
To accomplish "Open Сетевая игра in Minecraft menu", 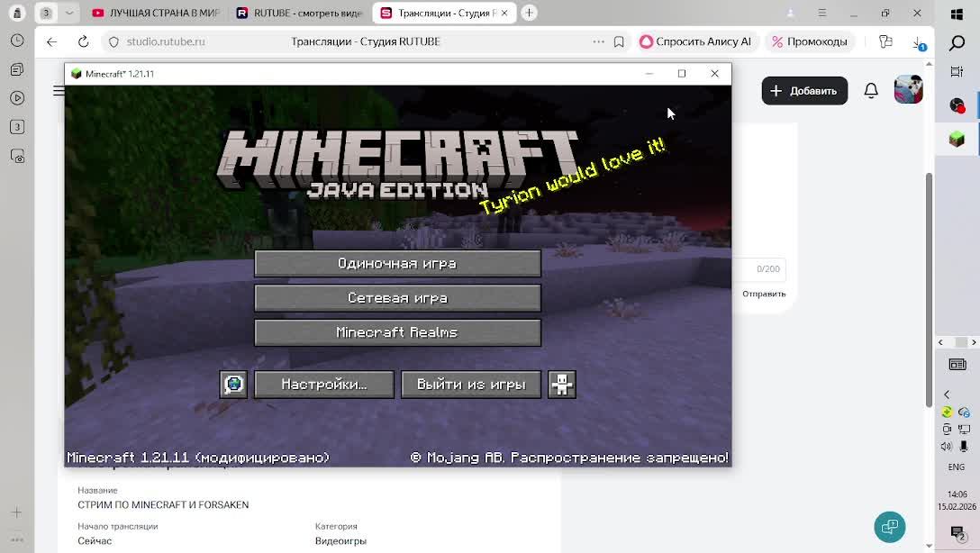I will [x=397, y=298].
